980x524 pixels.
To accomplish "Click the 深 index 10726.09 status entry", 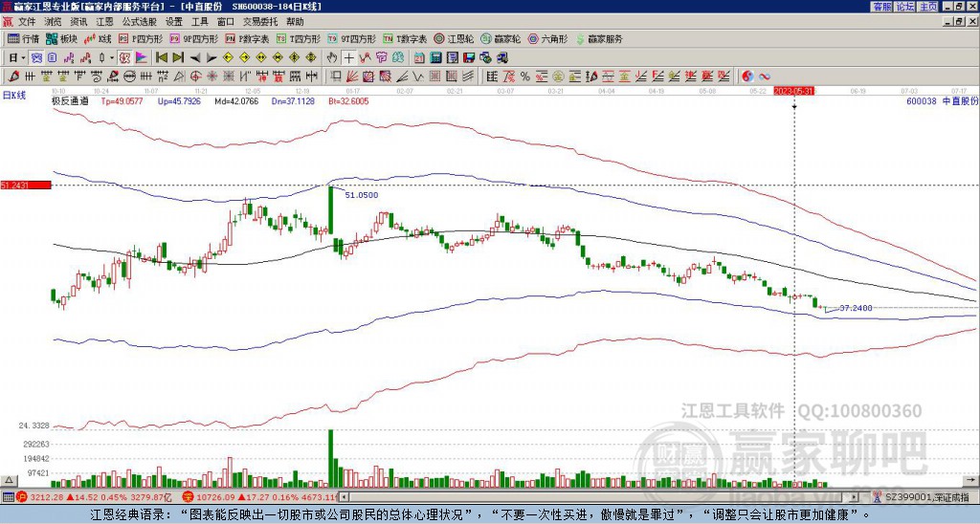I will (260, 497).
